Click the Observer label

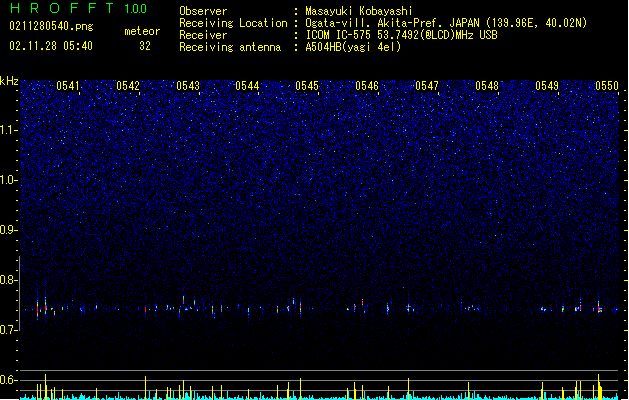coord(203,11)
